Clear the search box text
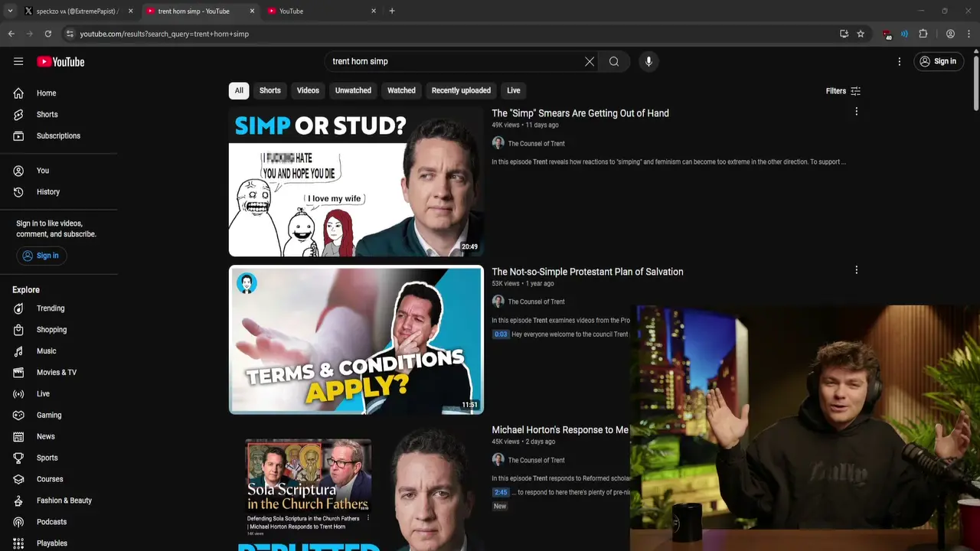Screen dimensions: 980x551 coord(590,61)
